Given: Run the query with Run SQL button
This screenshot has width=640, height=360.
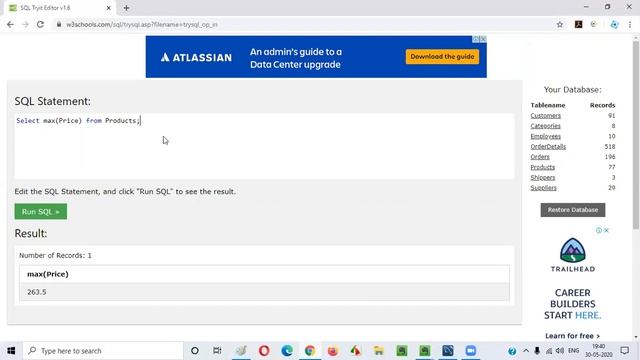Looking at the screenshot, I should click(x=41, y=211).
